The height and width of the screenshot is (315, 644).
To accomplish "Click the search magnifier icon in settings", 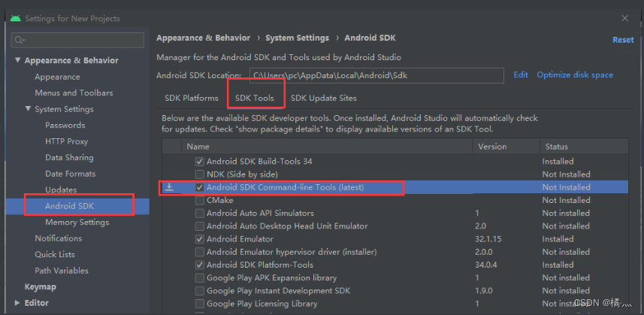I will (x=20, y=41).
